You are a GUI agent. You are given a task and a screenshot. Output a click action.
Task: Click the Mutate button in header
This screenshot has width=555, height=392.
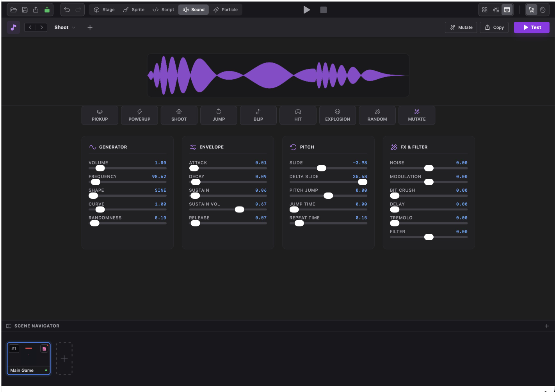pyautogui.click(x=461, y=27)
